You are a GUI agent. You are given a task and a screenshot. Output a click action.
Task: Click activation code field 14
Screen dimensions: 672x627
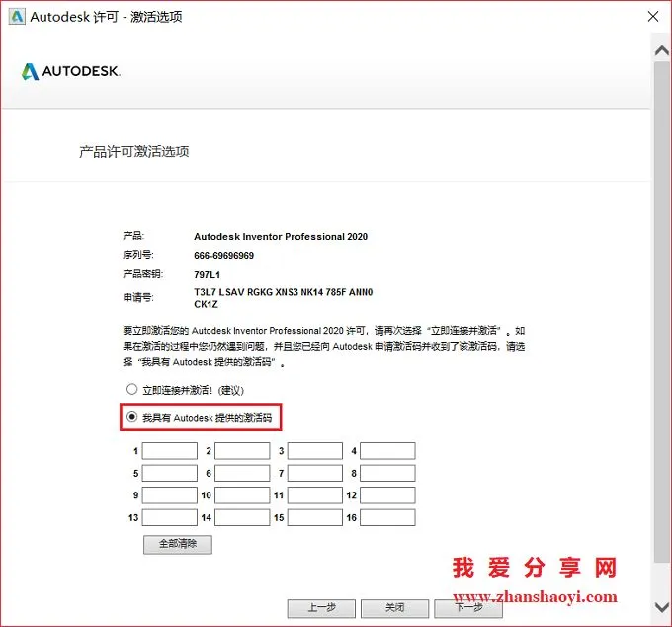(242, 517)
